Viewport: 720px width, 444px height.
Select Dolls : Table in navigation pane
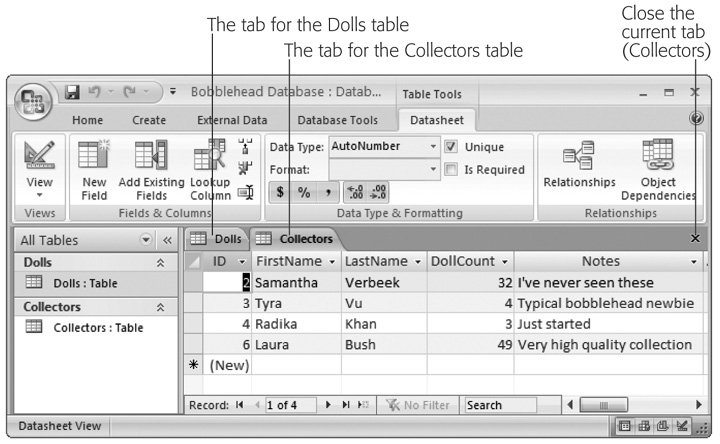click(96, 283)
